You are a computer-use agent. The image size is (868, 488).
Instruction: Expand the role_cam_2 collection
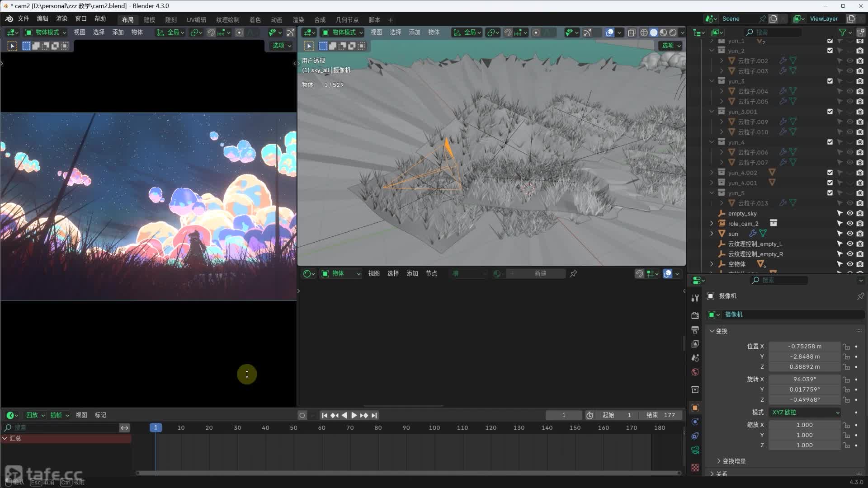coord(712,224)
